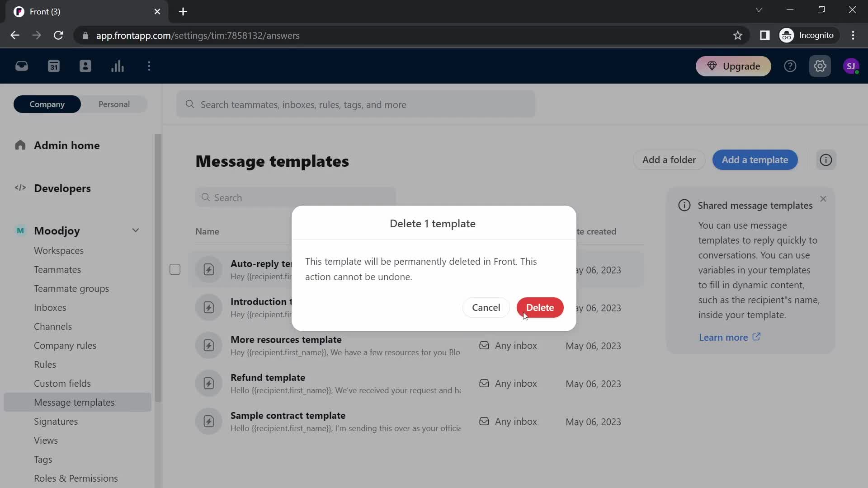Image resolution: width=868 pixels, height=488 pixels.
Task: Open the Chrome three-dot menu
Action: (853, 35)
